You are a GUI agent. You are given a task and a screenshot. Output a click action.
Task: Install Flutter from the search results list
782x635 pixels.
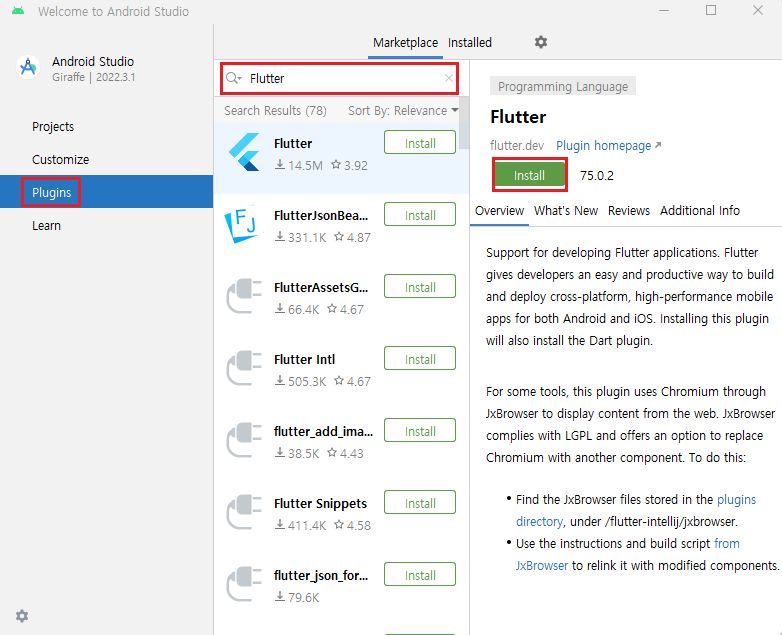(x=420, y=143)
